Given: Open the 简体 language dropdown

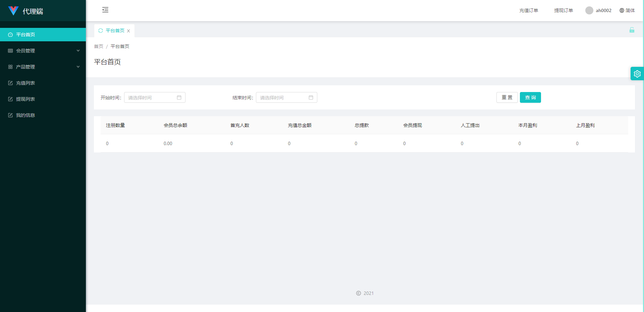Looking at the screenshot, I should (630, 10).
